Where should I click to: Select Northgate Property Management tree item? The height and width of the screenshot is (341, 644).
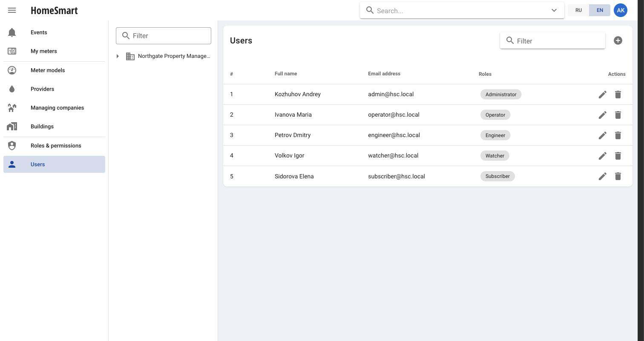pos(174,56)
